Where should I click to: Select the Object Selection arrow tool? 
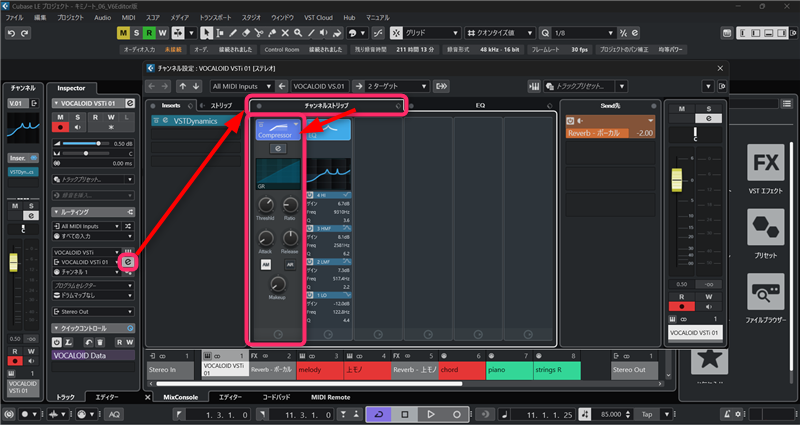[x=207, y=33]
